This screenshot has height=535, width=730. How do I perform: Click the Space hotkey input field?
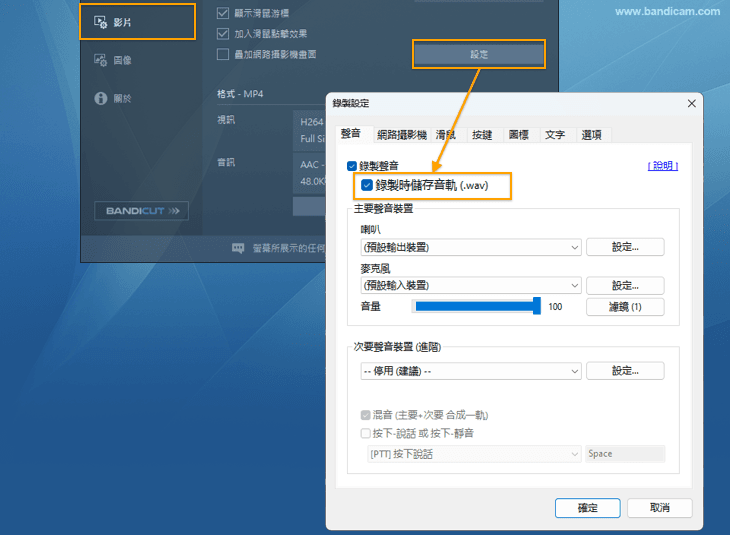(x=625, y=454)
